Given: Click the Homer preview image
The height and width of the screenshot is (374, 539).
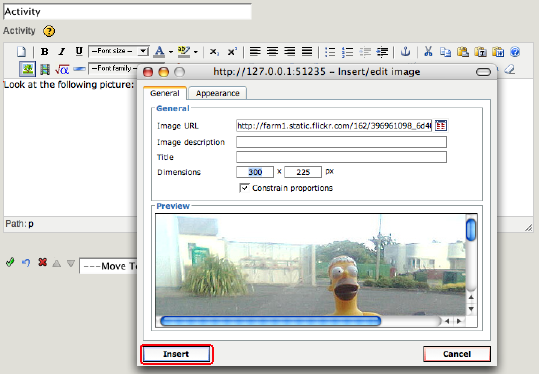Looking at the screenshot, I should (x=310, y=265).
